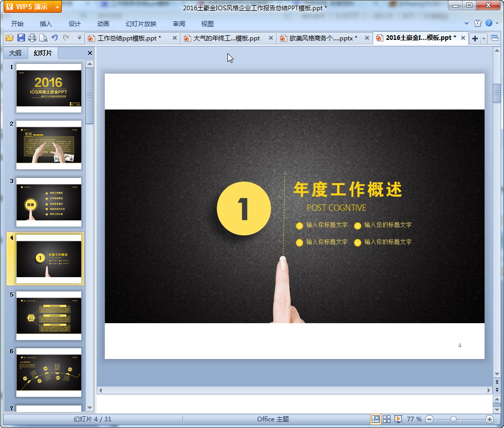Viewport: 504px width, 428px height.
Task: Redo the last undone action
Action: pos(66,38)
